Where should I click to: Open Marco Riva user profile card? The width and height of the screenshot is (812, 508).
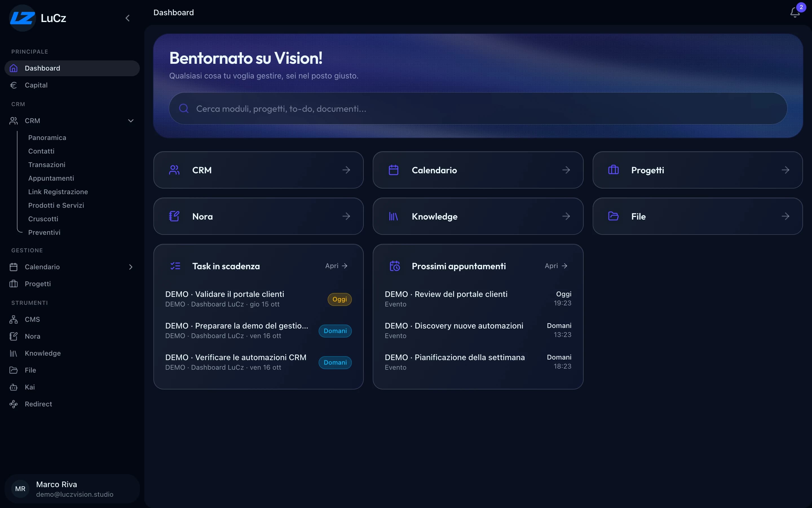click(x=72, y=489)
